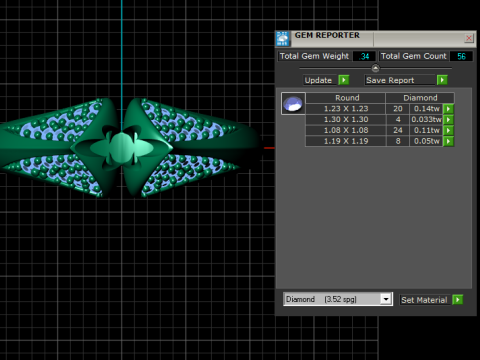Image resolution: width=480 pixels, height=360 pixels.
Task: Click the center gem of the ring model
Action: tap(122, 147)
